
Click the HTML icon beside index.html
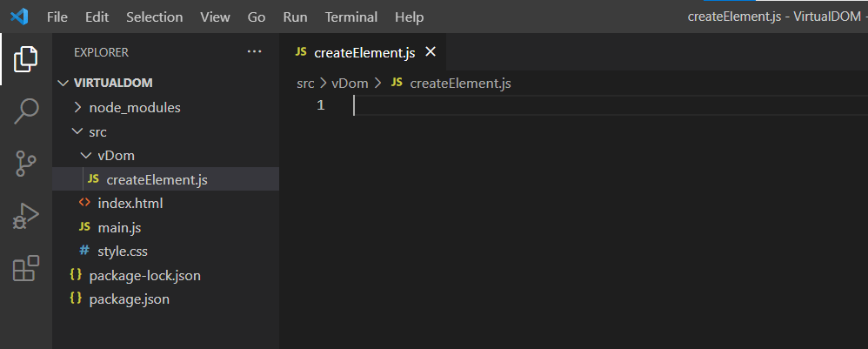pos(84,203)
